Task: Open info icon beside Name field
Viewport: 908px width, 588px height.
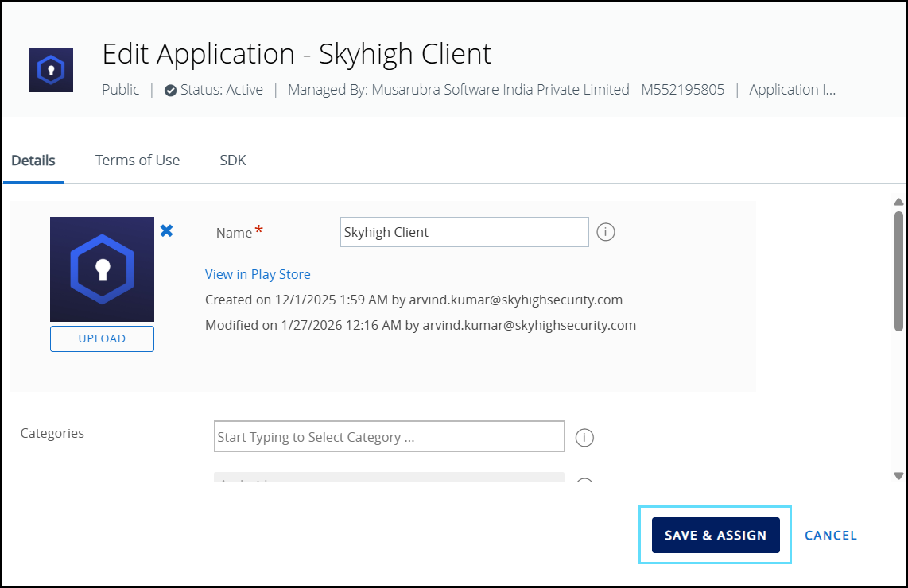Action: point(606,232)
